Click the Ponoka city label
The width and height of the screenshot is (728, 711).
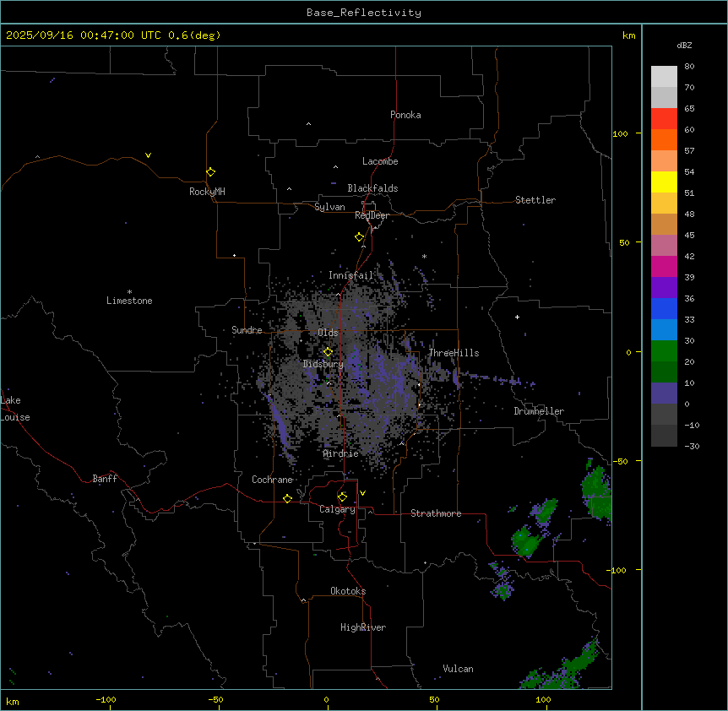click(x=405, y=115)
